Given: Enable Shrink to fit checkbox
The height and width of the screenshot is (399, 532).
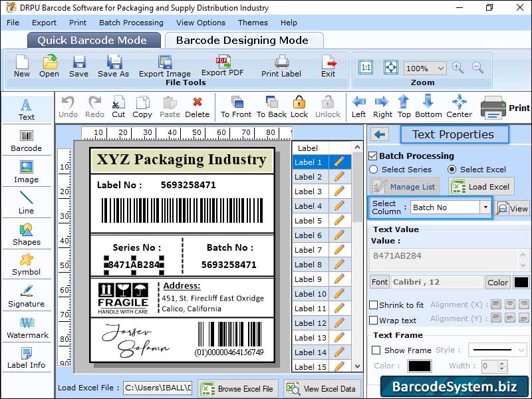Looking at the screenshot, I should coord(373,305).
